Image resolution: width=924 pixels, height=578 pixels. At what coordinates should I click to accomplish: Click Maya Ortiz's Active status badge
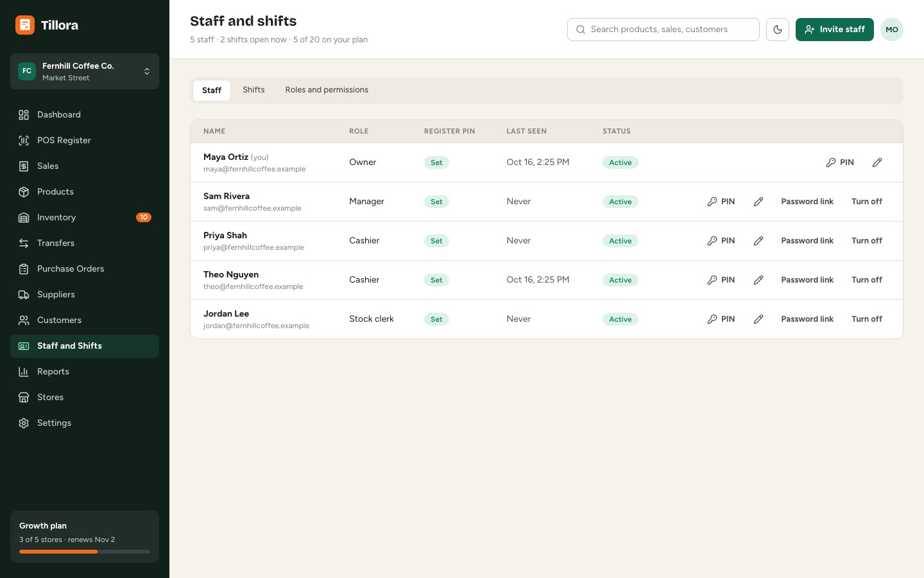coord(620,162)
